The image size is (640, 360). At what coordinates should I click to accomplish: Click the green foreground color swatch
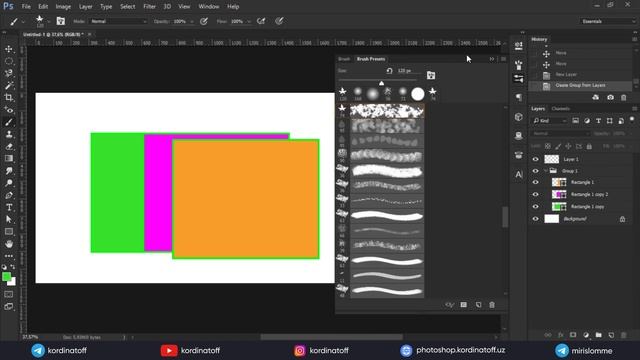pos(6,276)
